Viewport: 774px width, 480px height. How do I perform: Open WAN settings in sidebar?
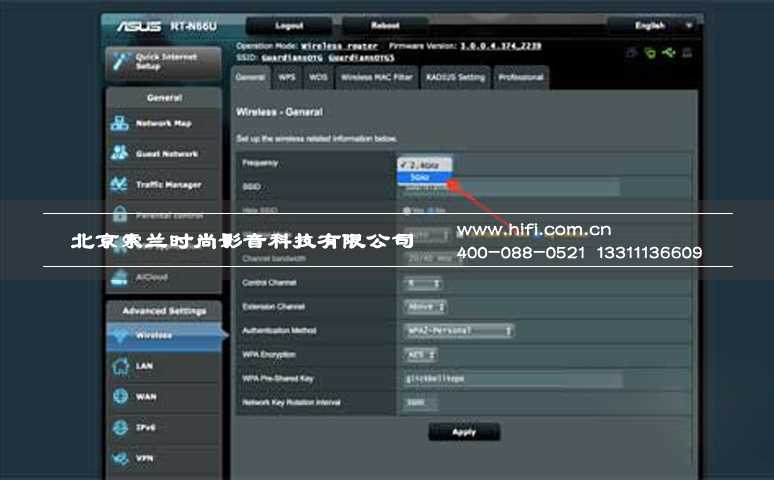pyautogui.click(x=163, y=397)
